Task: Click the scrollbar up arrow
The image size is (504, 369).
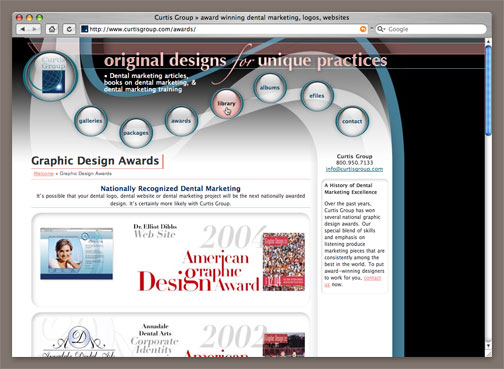Action: click(x=488, y=42)
